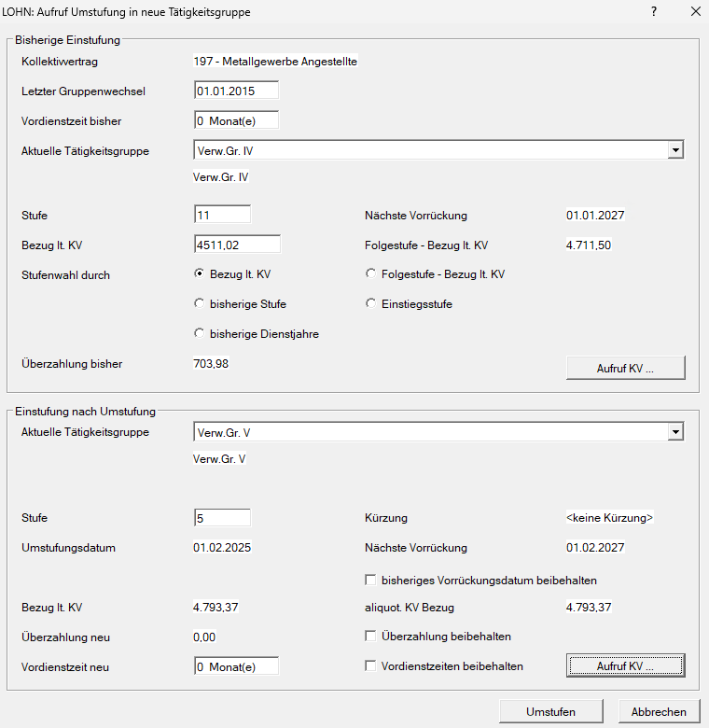Close the Umstufung dialog window
Viewport: 709px width, 728px height.
tap(695, 12)
